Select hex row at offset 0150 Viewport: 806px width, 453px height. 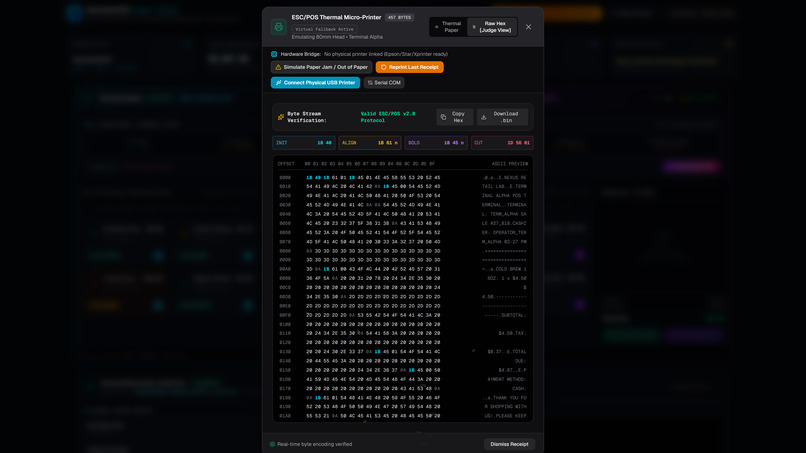click(x=402, y=370)
